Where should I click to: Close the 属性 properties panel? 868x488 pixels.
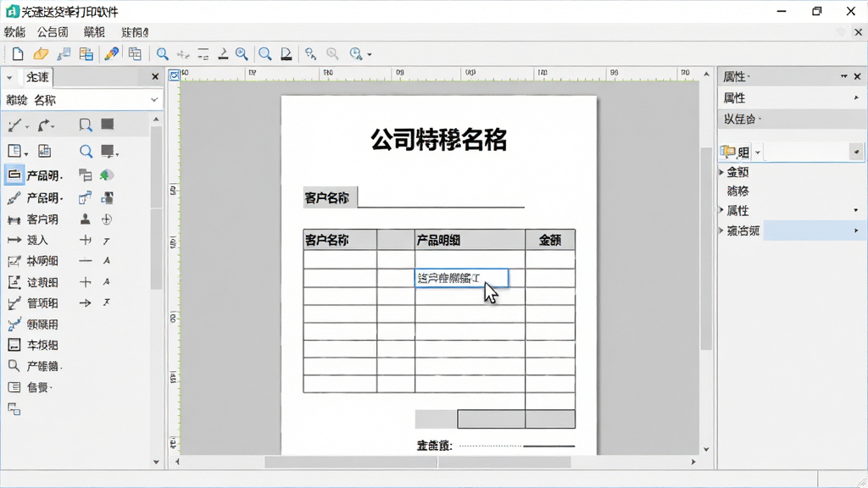click(858, 76)
